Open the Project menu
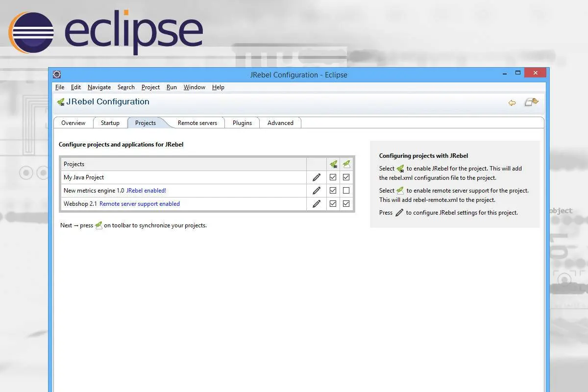The width and height of the screenshot is (588, 392). tap(150, 87)
